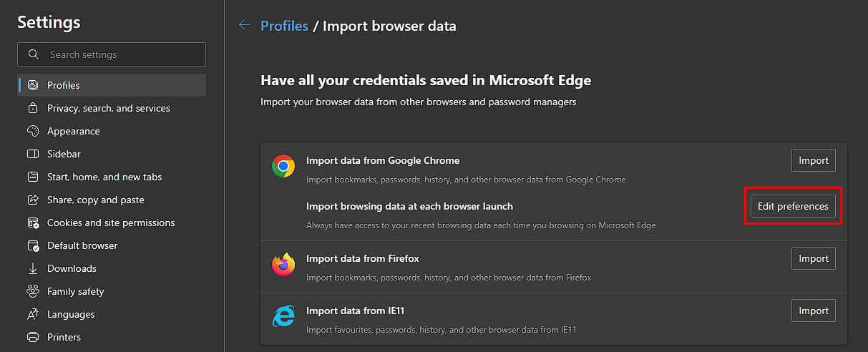Import data from Google Chrome
The width and height of the screenshot is (868, 352).
(814, 160)
